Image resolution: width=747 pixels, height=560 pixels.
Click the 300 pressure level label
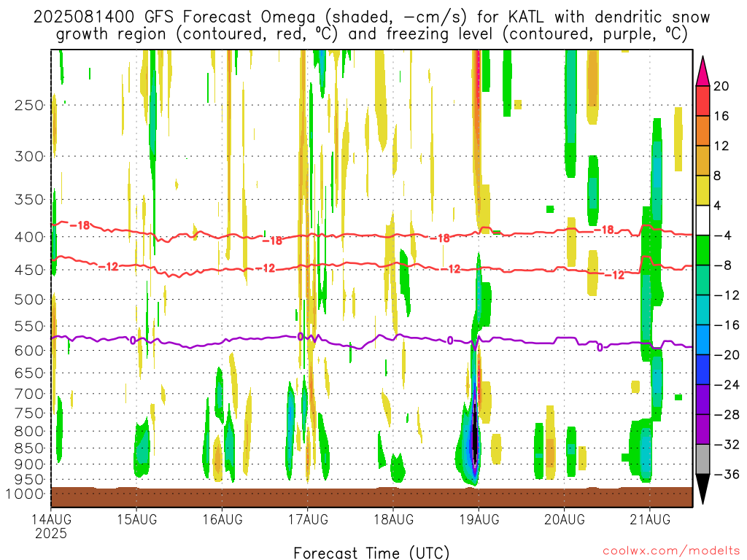(29, 156)
